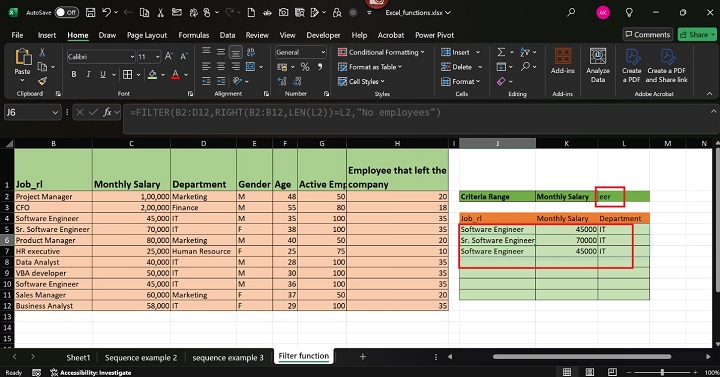Open the Analyze Data tool
This screenshot has height=377, width=720.
pos(597,66)
